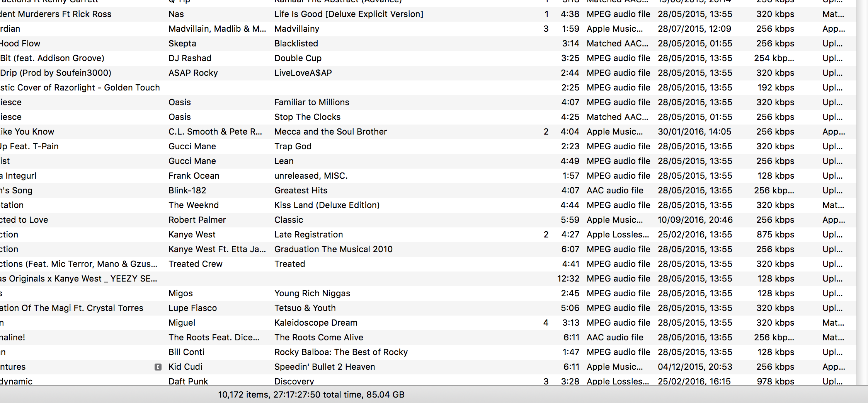Screen dimensions: 868x403
Task: Click the Blink-182 artist name
Action: pos(187,191)
